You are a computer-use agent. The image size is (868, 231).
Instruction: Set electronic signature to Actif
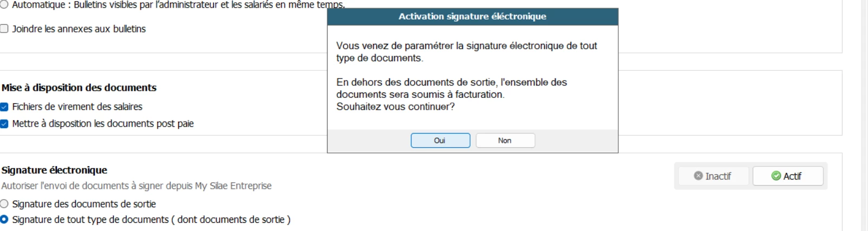[x=788, y=176]
